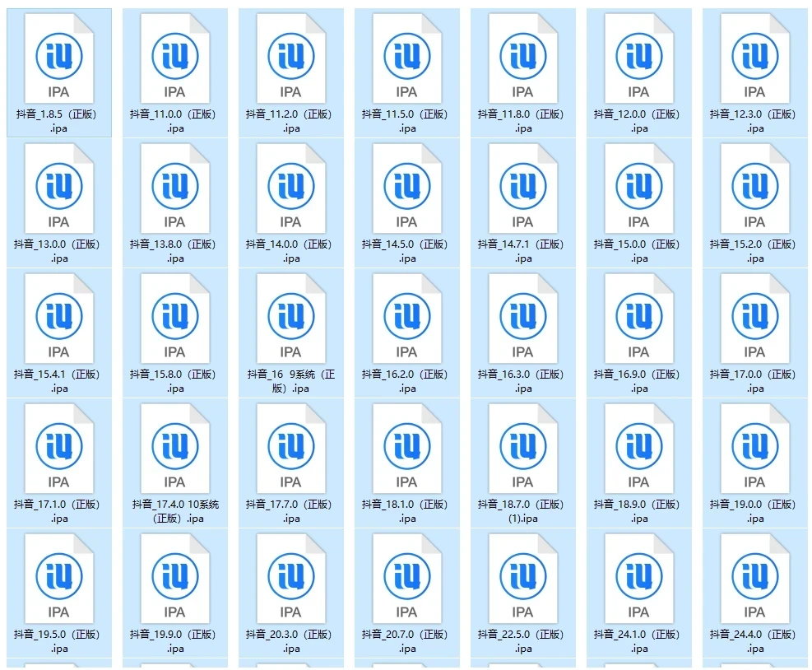Click the file name 抖音_18.9.0 (正版).ipa
812x670 pixels.
(637, 511)
